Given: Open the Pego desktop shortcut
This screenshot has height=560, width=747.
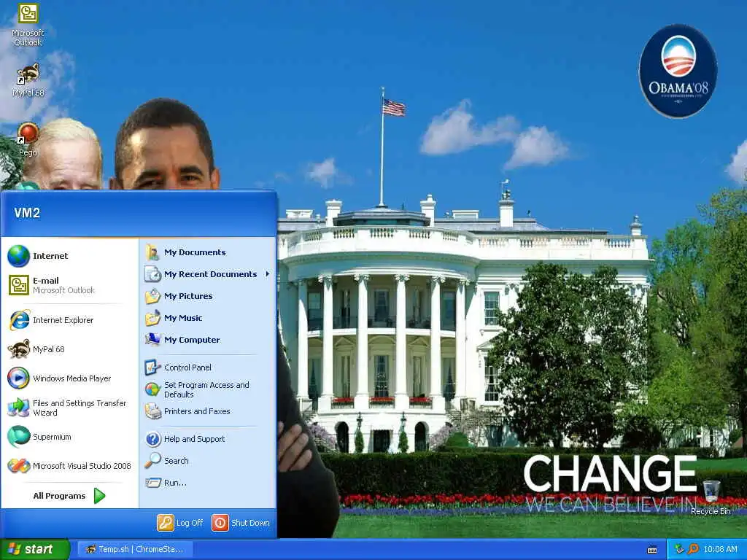Looking at the screenshot, I should pos(28,139).
